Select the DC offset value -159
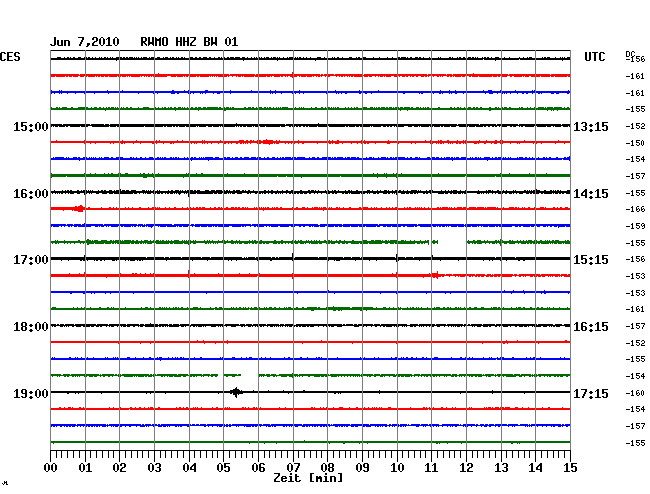Viewport: 650px width, 494px height. pyautogui.click(x=635, y=226)
